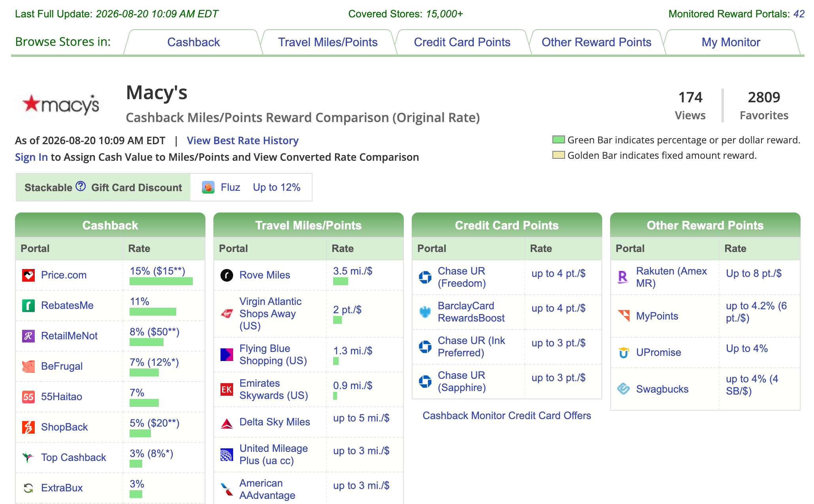The image size is (814, 504).
Task: Open Rakuten (Amex MR) portal link
Action: [x=671, y=277]
